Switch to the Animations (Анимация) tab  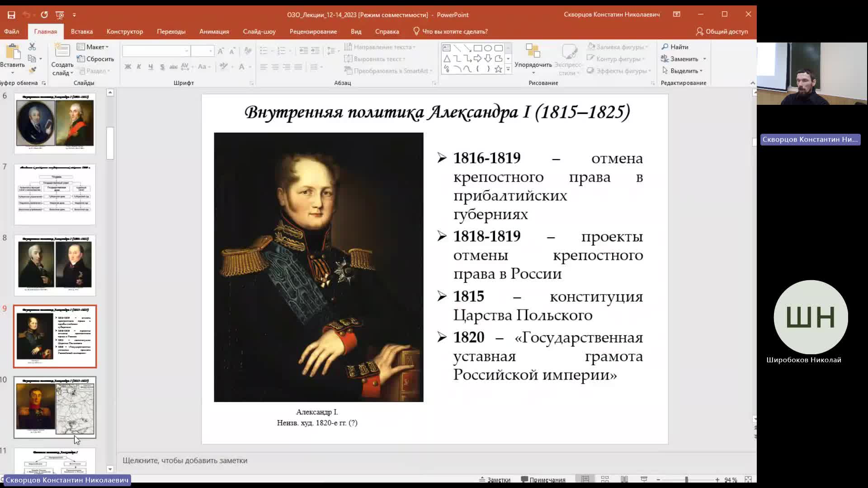tap(214, 32)
